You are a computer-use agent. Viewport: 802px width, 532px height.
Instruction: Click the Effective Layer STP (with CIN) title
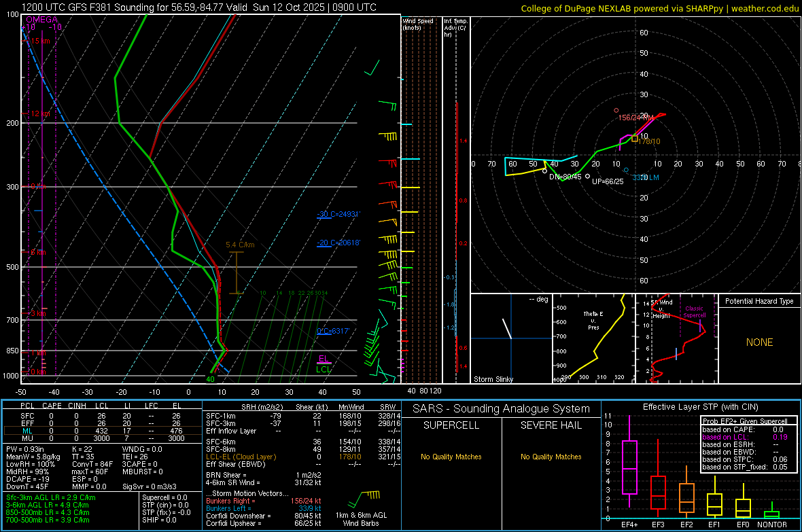tap(700, 407)
